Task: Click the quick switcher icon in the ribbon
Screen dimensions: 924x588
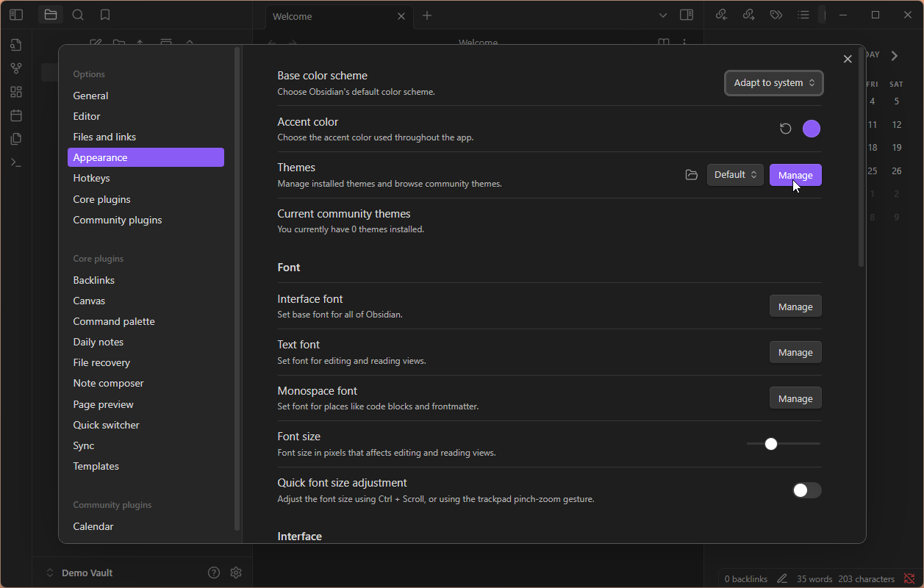Action: (x=16, y=45)
